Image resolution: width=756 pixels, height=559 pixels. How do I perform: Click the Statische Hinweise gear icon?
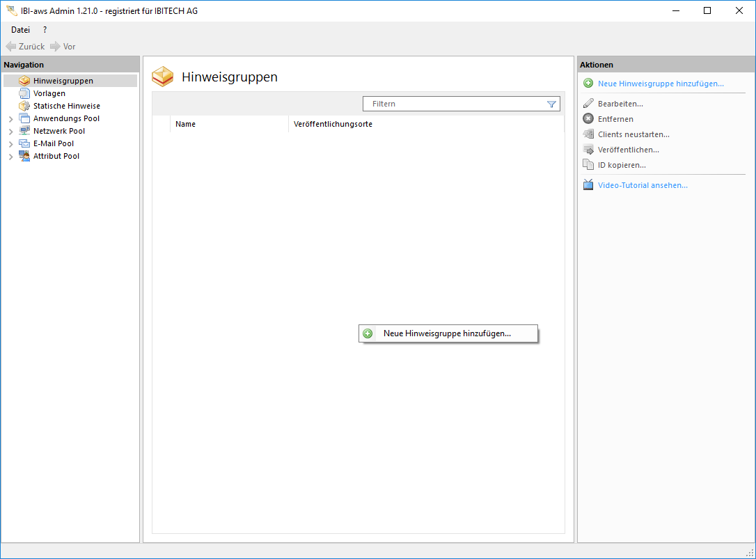[24, 106]
